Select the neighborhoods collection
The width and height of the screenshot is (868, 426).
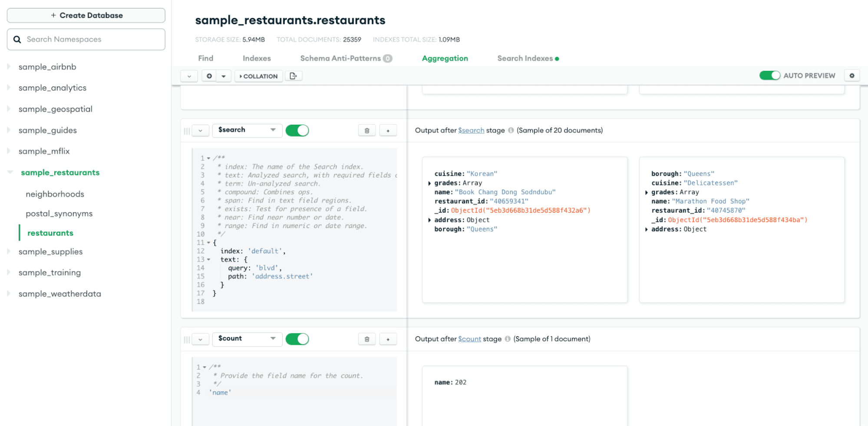[x=55, y=194]
